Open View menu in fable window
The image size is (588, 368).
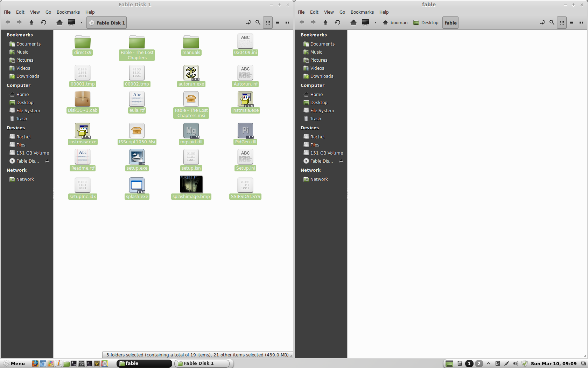[x=329, y=12]
